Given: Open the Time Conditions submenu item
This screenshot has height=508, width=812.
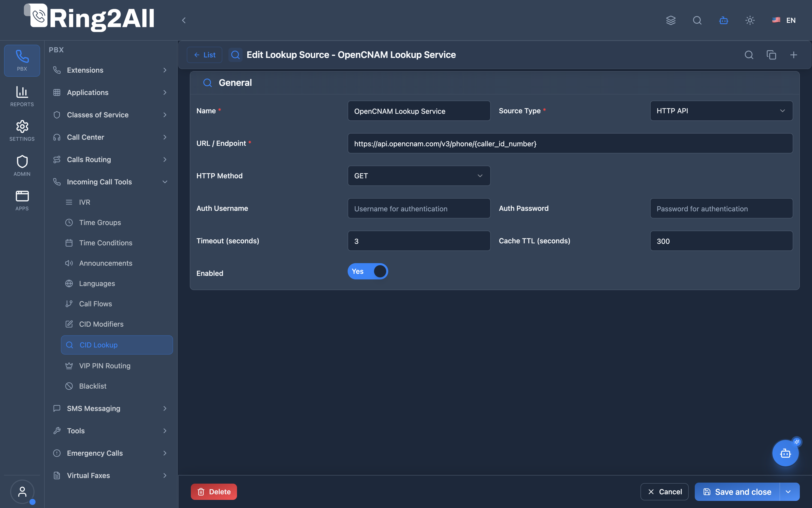Looking at the screenshot, I should point(117,243).
